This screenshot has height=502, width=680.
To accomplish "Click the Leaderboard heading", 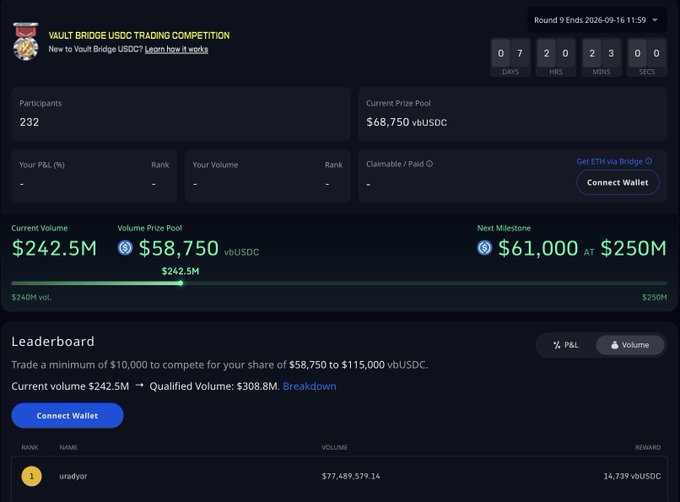I will click(53, 342).
